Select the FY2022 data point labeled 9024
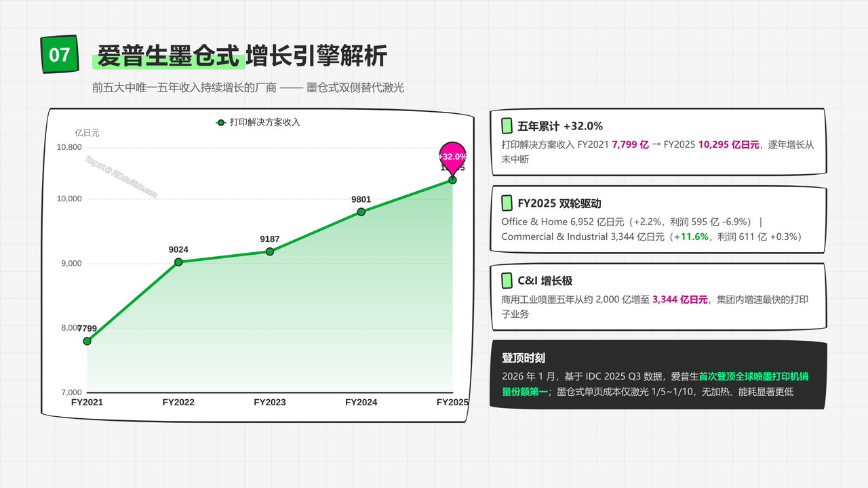Viewport: 868px width, 488px height. click(178, 262)
